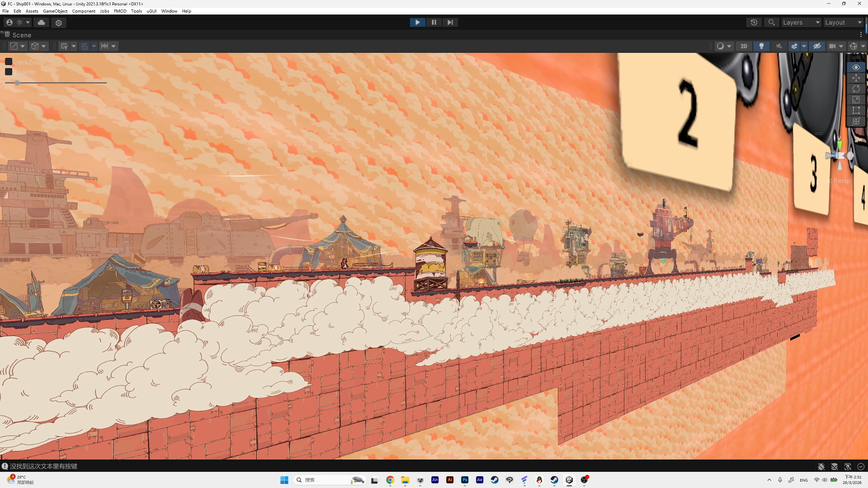Toggle hidden objects scene visibility eye

pyautogui.click(x=817, y=46)
